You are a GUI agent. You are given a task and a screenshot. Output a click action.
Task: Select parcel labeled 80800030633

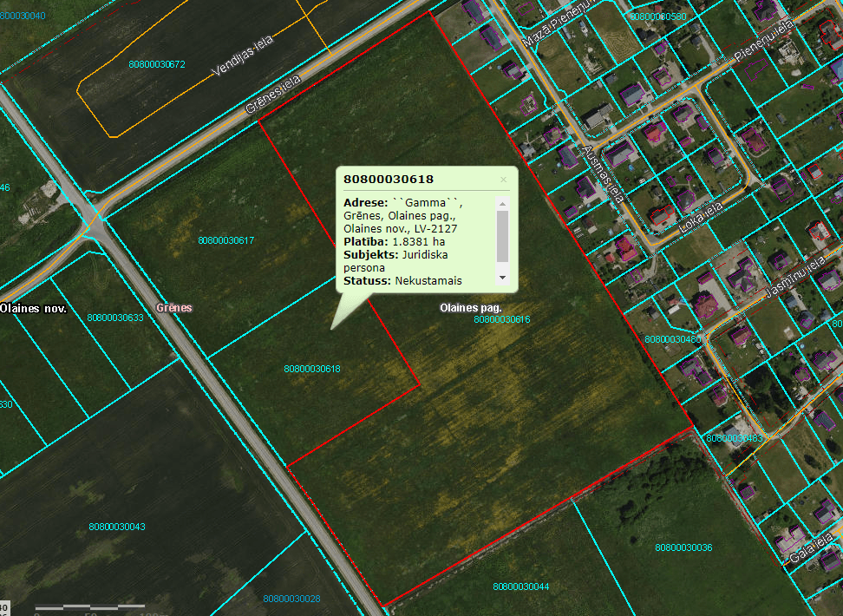click(114, 318)
